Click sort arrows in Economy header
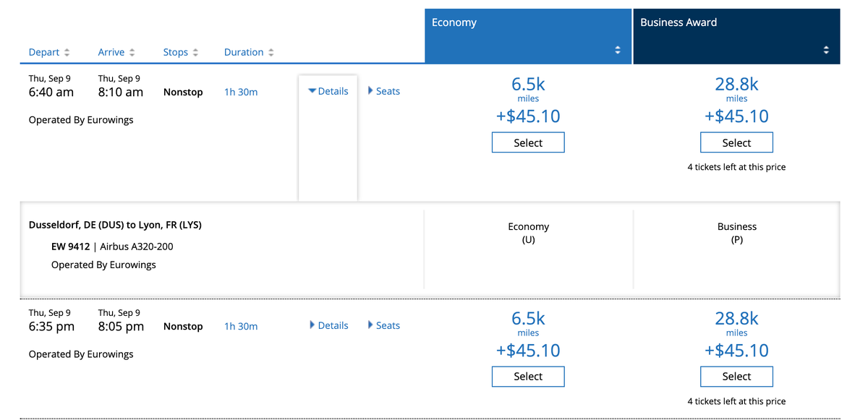Screen dimensions: 868x420 point(618,50)
